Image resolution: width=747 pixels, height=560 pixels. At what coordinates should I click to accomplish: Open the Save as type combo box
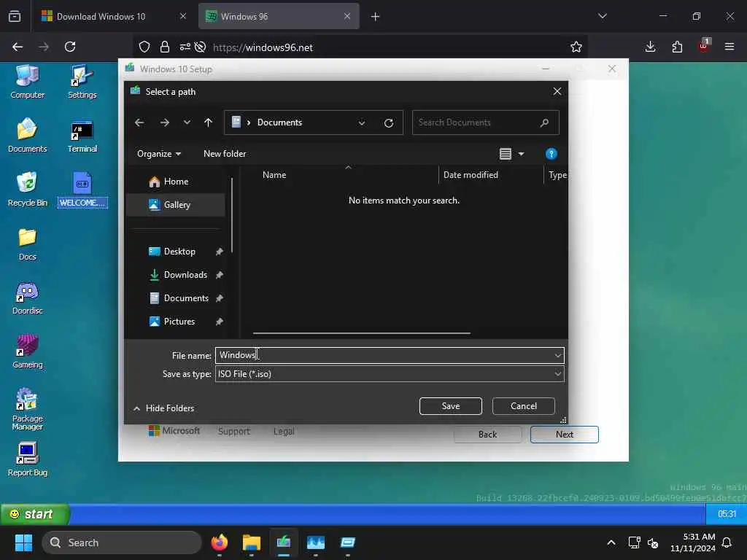(x=390, y=374)
